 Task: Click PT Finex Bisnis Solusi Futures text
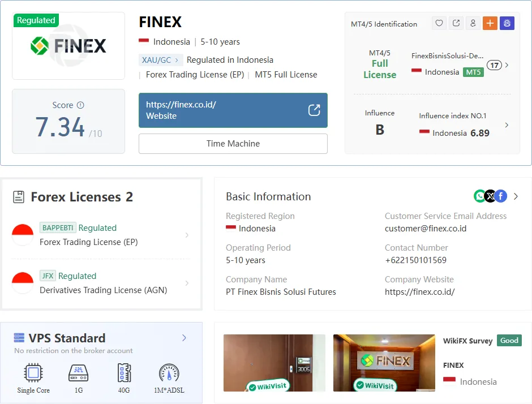pyautogui.click(x=281, y=292)
